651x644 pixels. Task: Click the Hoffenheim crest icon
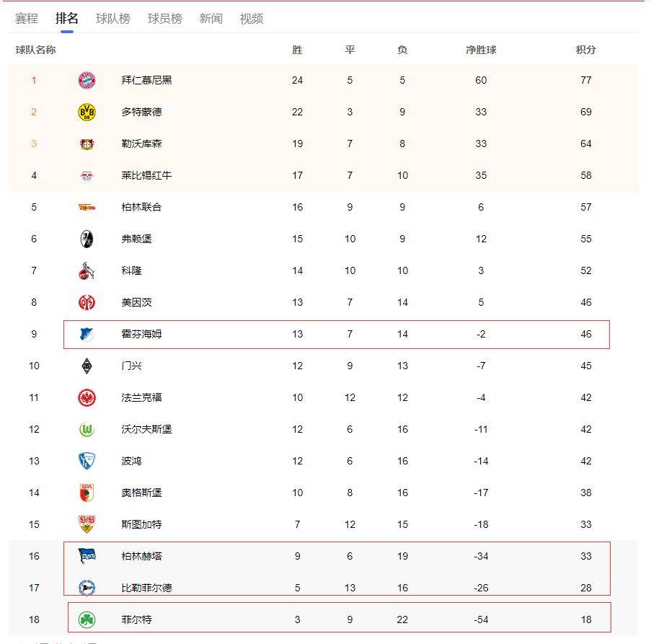(x=87, y=334)
